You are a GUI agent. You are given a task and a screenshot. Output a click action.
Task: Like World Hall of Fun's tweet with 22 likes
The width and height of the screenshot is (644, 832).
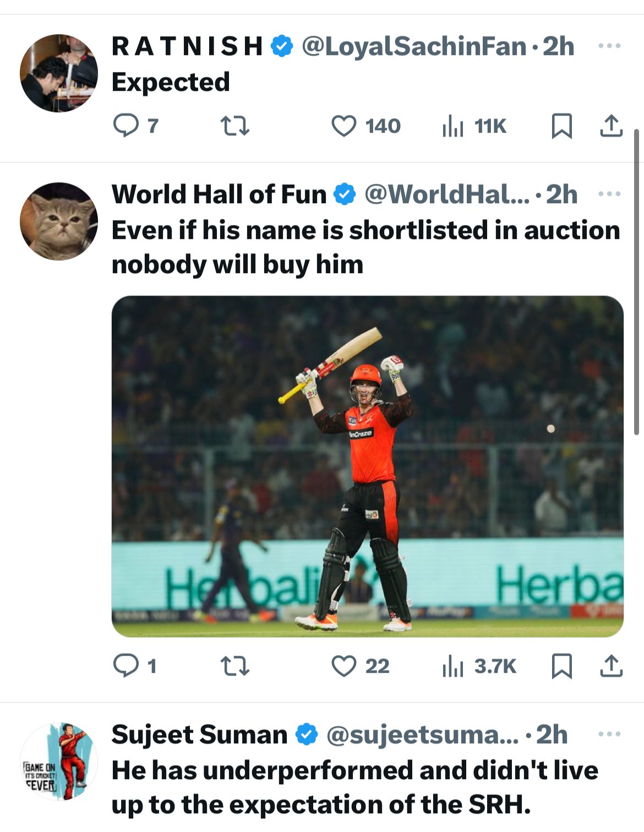tap(344, 666)
